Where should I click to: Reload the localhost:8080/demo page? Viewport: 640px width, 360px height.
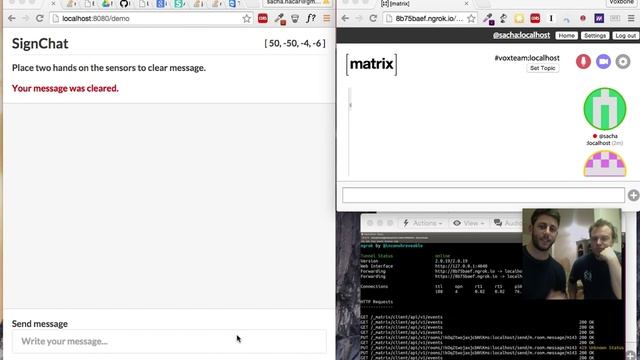coord(40,18)
